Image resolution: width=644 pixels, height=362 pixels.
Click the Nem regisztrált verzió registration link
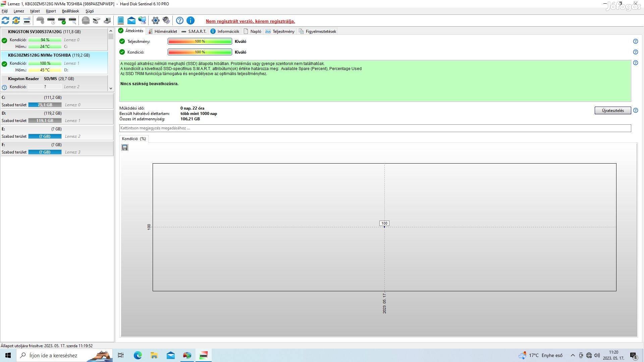point(250,21)
